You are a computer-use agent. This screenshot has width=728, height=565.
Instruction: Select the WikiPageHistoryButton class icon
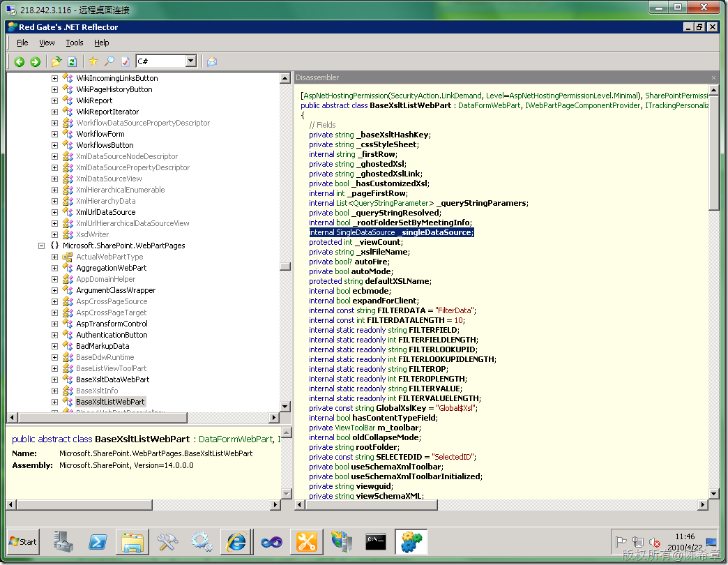[x=68, y=89]
